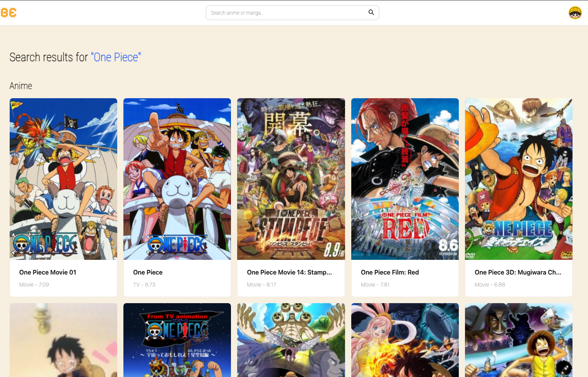Select the title 'One Piece Movie 01'

48,272
